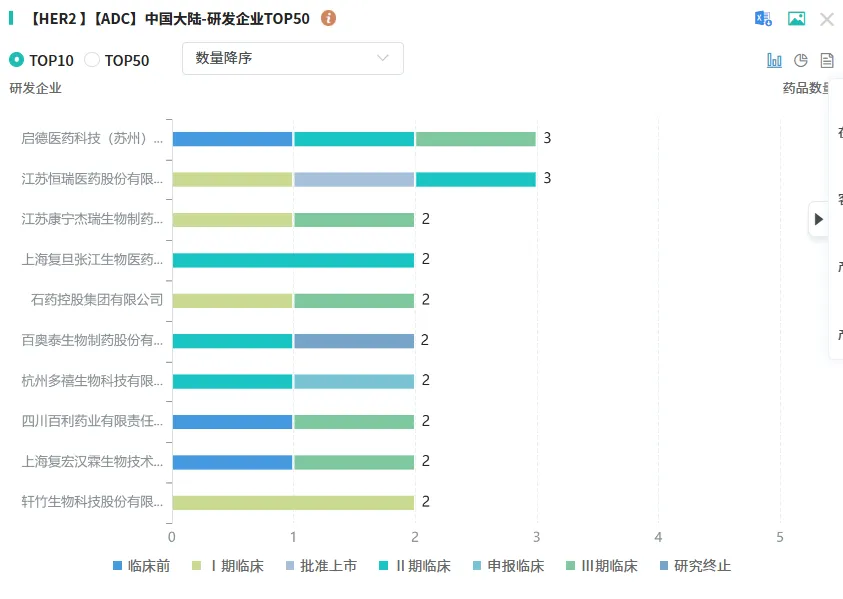The image size is (843, 599).
Task: Switch to pie chart view
Action: 800,60
